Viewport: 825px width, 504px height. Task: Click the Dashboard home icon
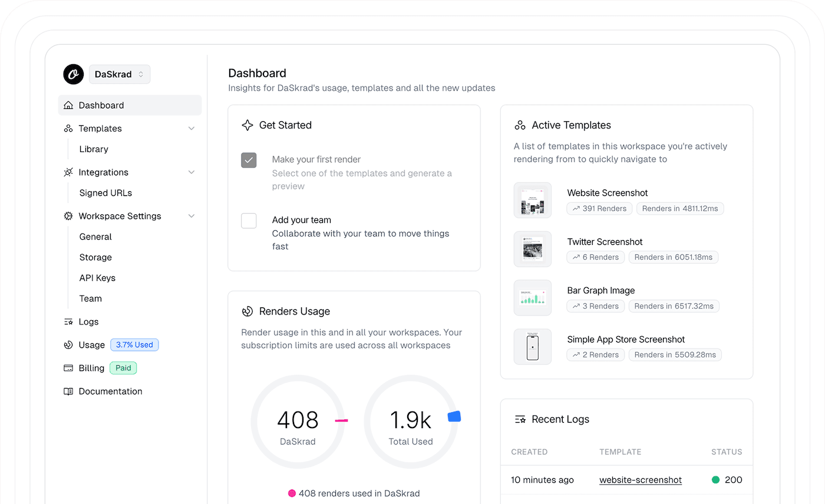(x=68, y=105)
